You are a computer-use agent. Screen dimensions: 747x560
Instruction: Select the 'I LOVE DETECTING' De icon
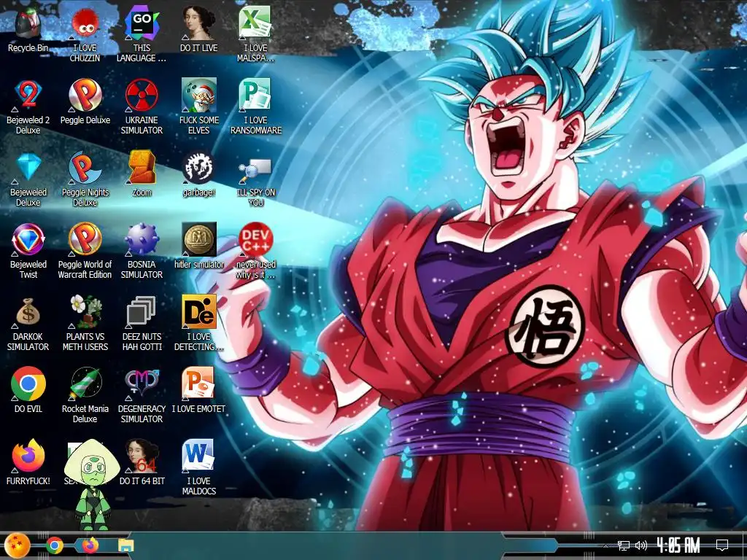198,311
